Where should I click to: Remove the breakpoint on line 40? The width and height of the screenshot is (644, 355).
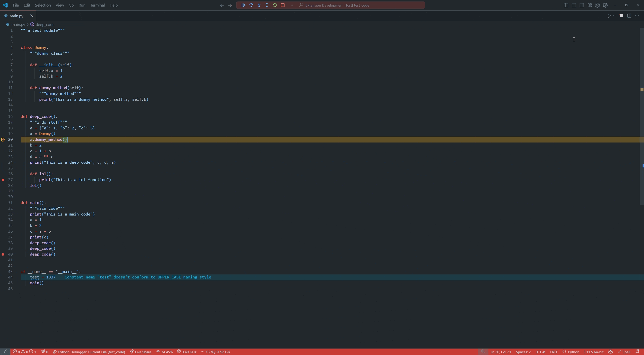(x=3, y=254)
